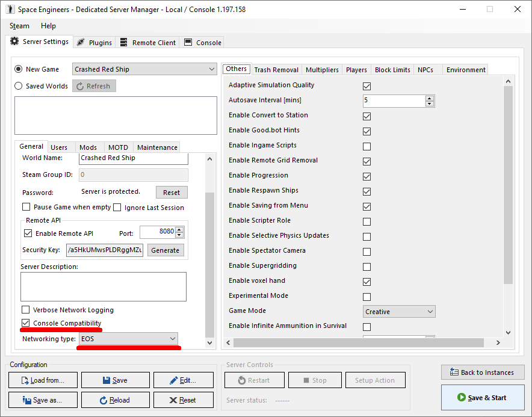Click General panel scroll down arrow

pos(209,343)
